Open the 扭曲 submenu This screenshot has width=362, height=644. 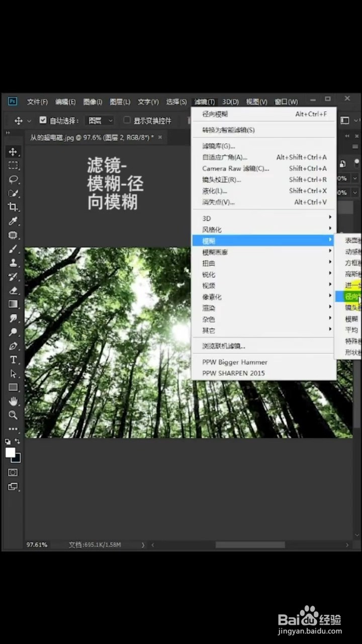[264, 263]
